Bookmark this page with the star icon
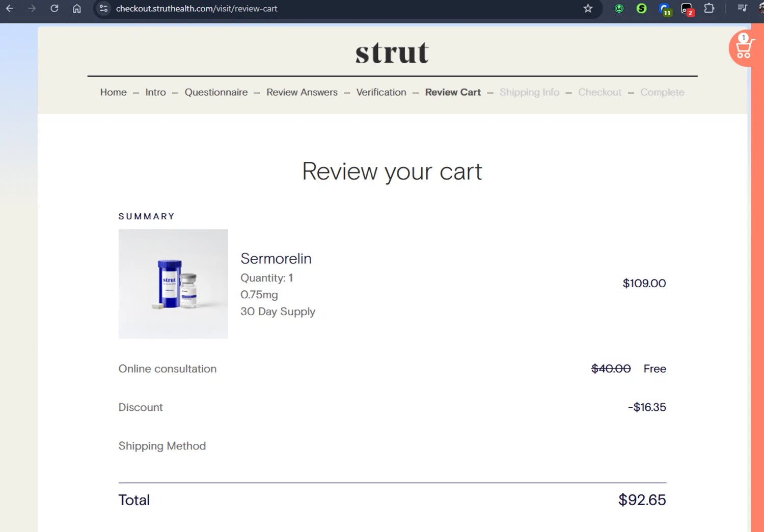Screen dimensions: 764x532 click(588, 9)
